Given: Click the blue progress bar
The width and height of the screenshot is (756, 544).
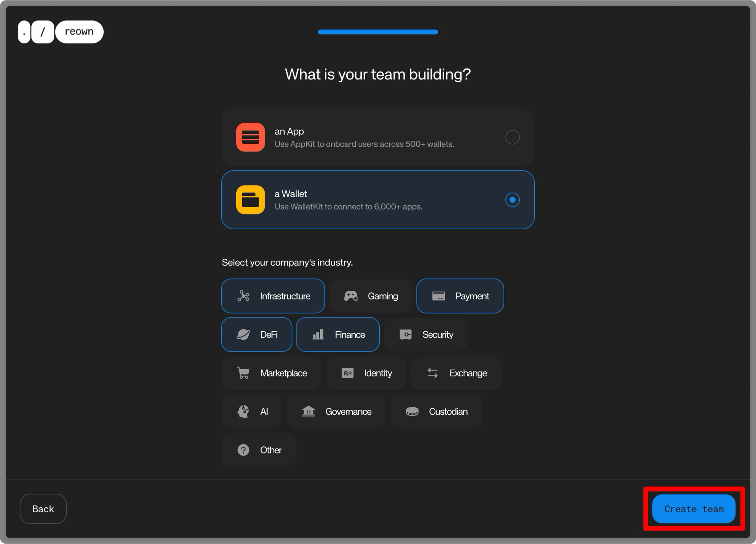Looking at the screenshot, I should tap(378, 32).
